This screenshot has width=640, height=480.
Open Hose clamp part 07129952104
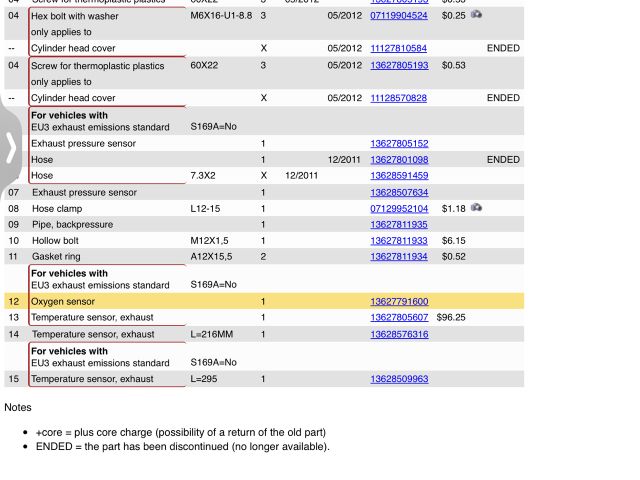(398, 209)
